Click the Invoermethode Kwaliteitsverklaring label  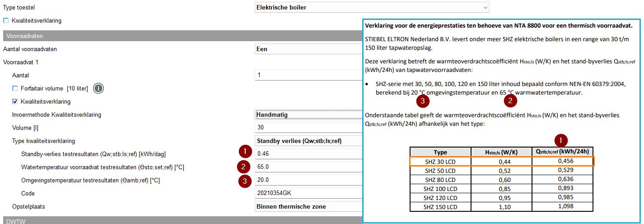56,114
